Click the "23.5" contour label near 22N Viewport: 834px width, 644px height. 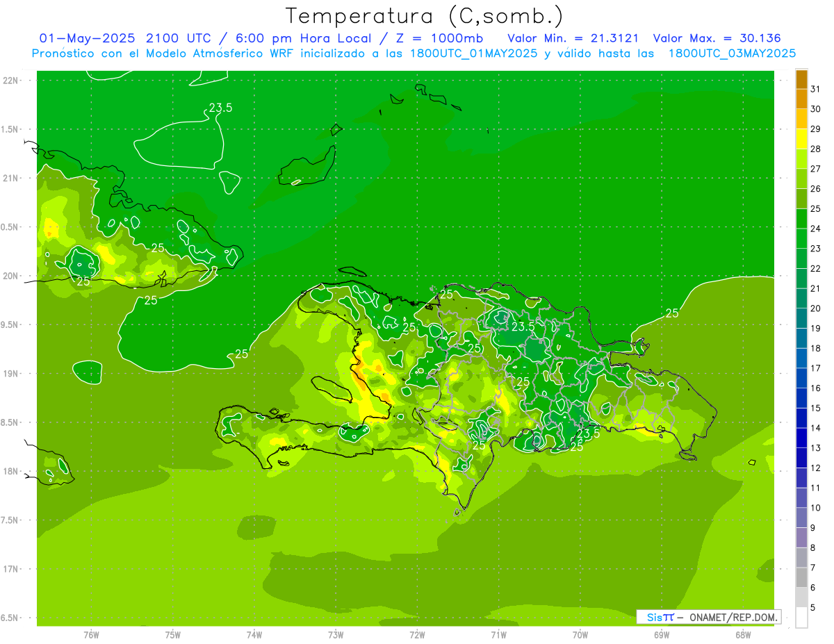pyautogui.click(x=220, y=108)
